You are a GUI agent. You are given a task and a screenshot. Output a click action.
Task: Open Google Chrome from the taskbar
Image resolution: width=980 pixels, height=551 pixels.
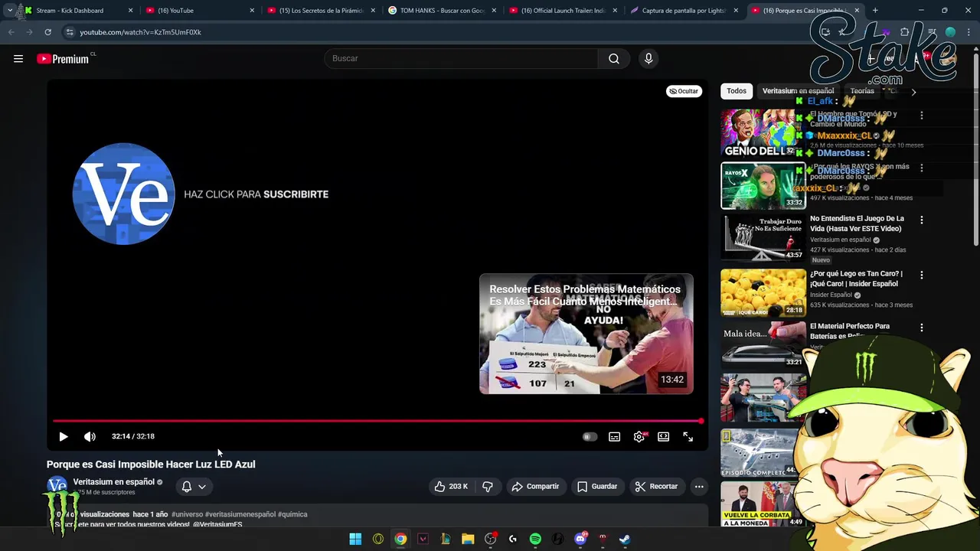click(400, 539)
